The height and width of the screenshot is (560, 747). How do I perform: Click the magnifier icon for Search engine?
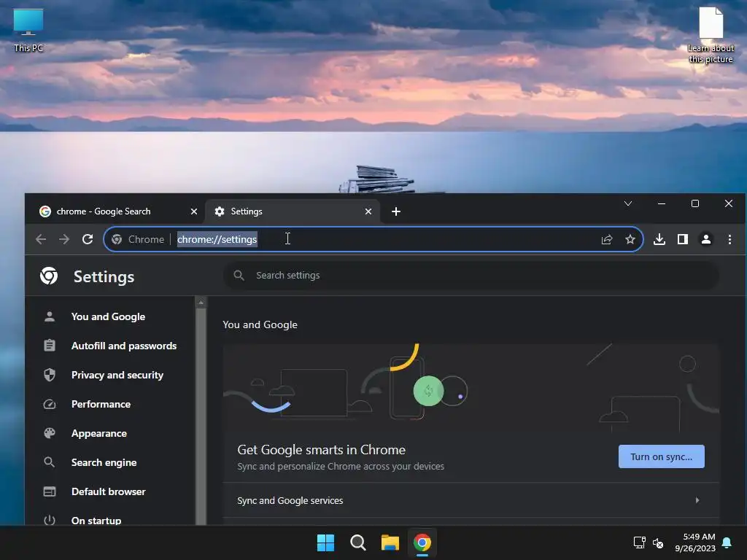point(49,462)
